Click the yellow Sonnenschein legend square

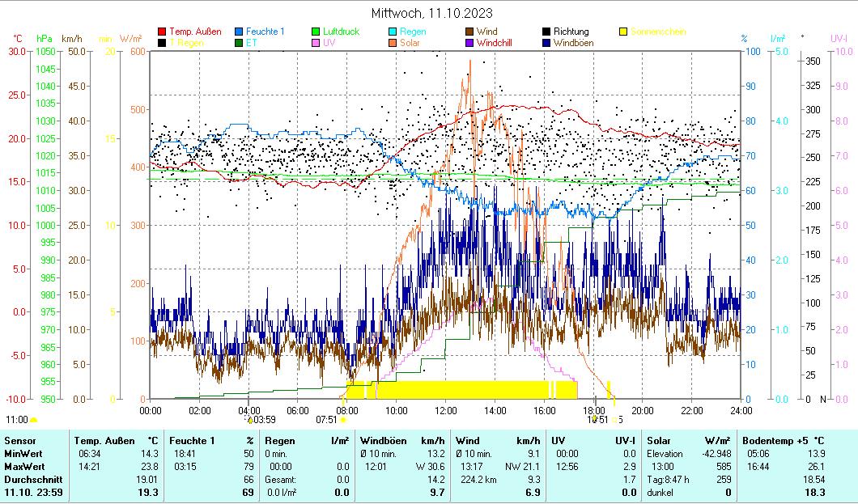click(x=623, y=32)
